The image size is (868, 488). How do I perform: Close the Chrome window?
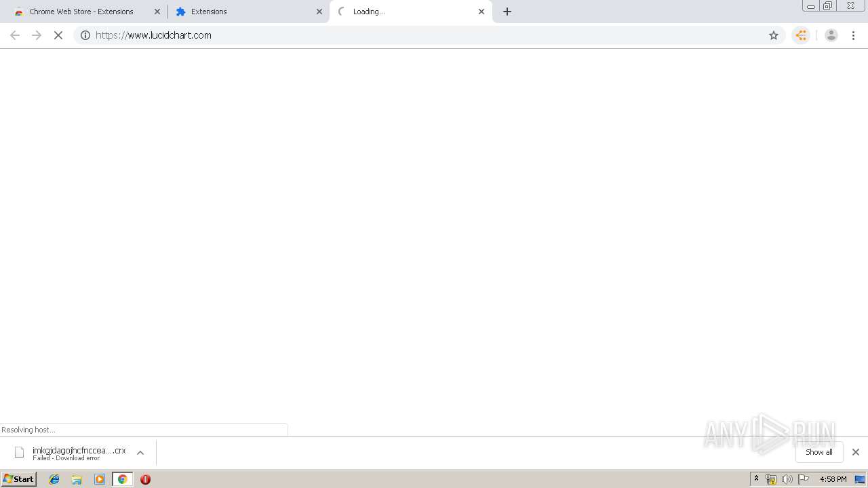tap(850, 6)
